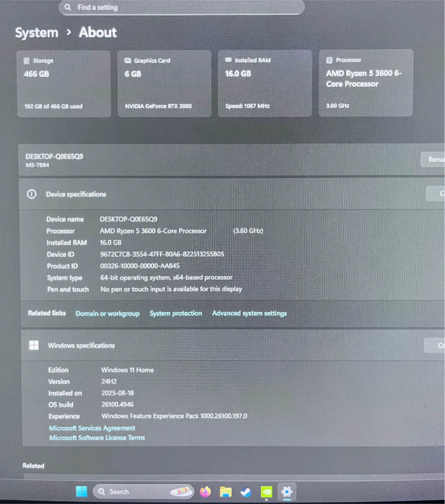The image size is (445, 504).
Task: Open the NVIDIA app taskbar icon
Action: point(267,492)
